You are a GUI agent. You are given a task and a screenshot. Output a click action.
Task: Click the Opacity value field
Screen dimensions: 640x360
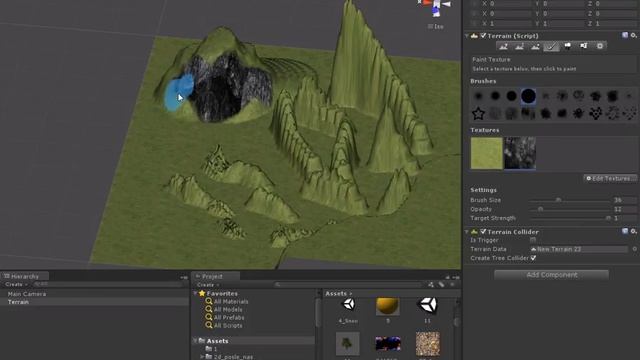[624, 209]
